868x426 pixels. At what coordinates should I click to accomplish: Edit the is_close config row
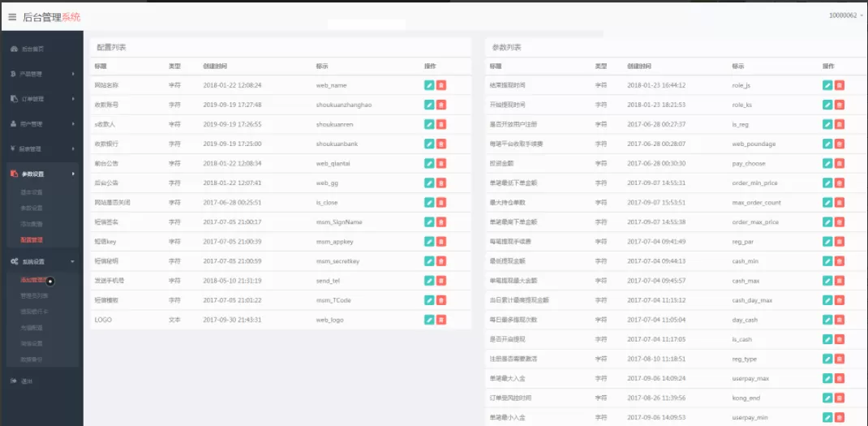(x=429, y=202)
